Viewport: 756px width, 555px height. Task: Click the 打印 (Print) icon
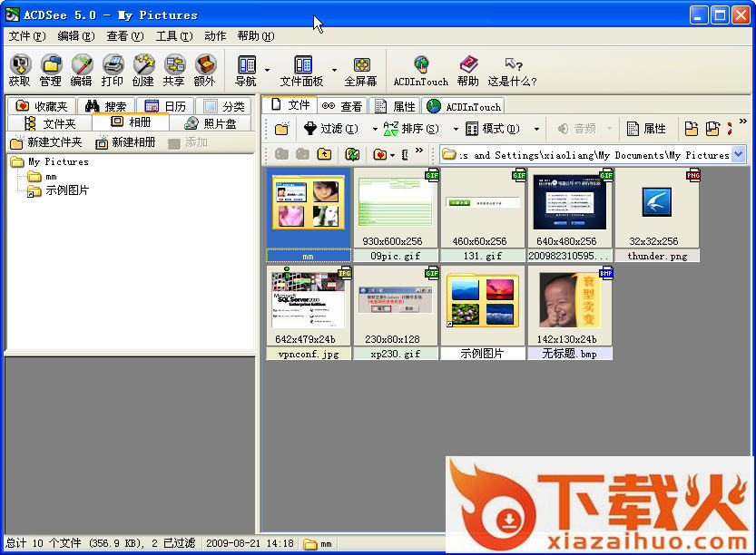(113, 68)
